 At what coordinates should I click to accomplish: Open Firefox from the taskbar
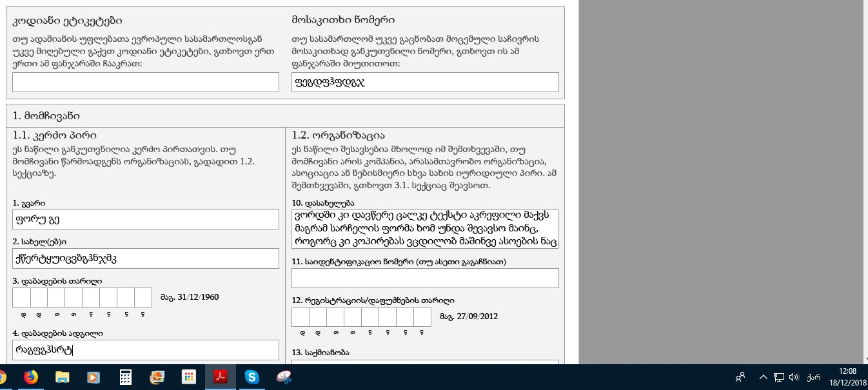pyautogui.click(x=30, y=377)
